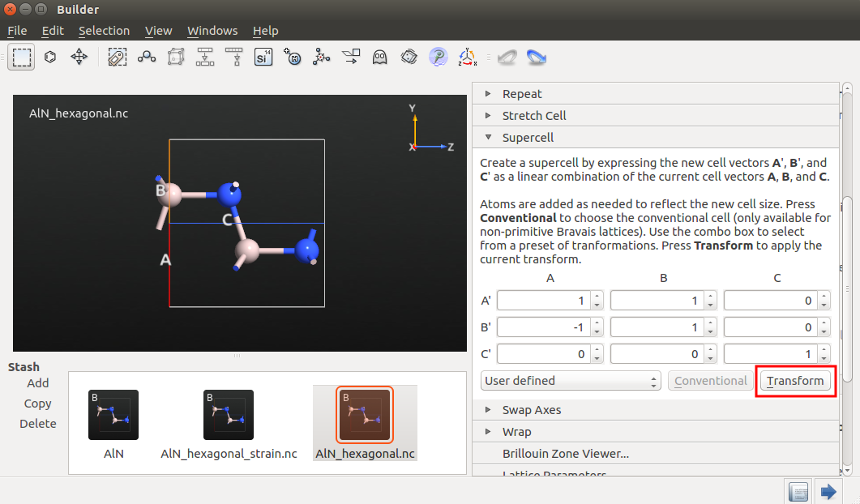Select the AlN_hexagonal_strain.nc stash thumbnail
The height and width of the screenshot is (504, 860).
(x=229, y=415)
